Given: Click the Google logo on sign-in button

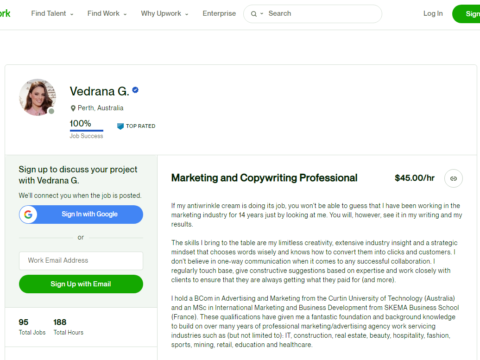Looking at the screenshot, I should [x=28, y=214].
